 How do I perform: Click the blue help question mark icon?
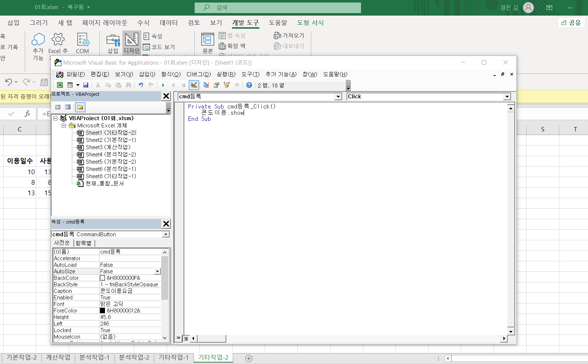tap(249, 85)
